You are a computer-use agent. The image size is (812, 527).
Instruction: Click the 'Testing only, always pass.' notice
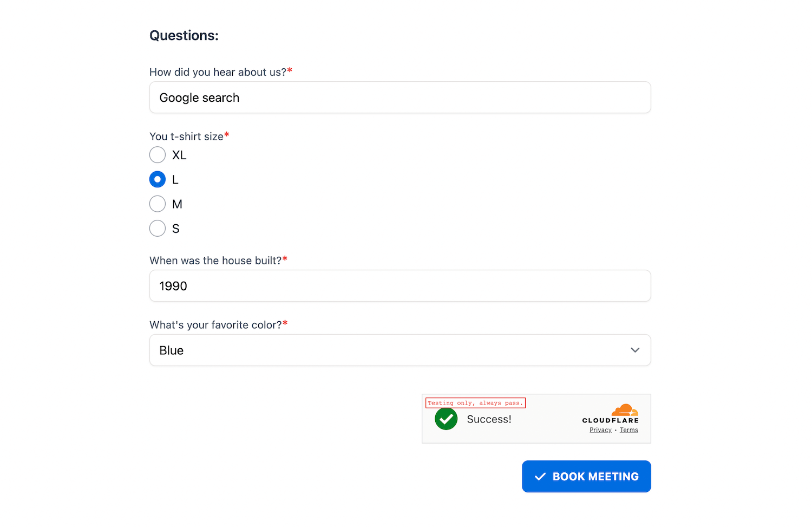tap(475, 403)
